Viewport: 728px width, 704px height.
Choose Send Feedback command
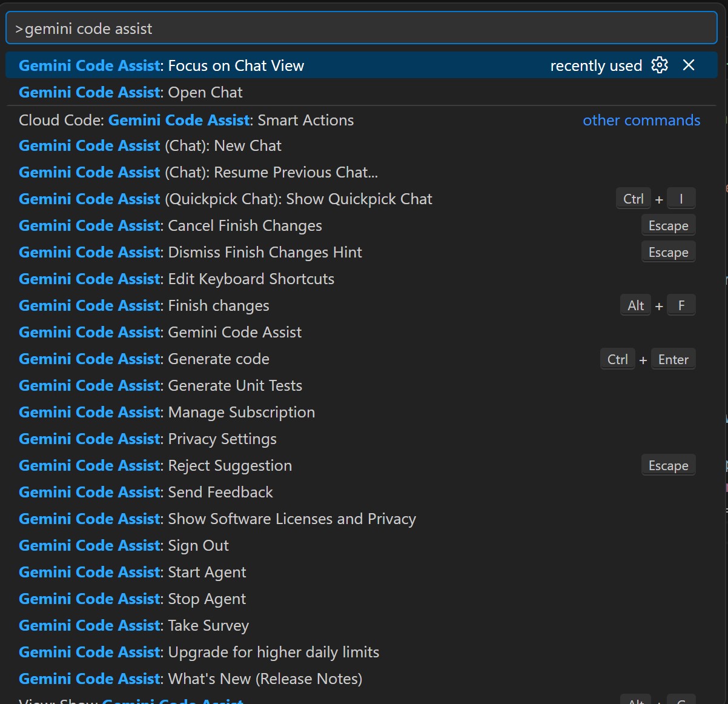tap(362, 492)
